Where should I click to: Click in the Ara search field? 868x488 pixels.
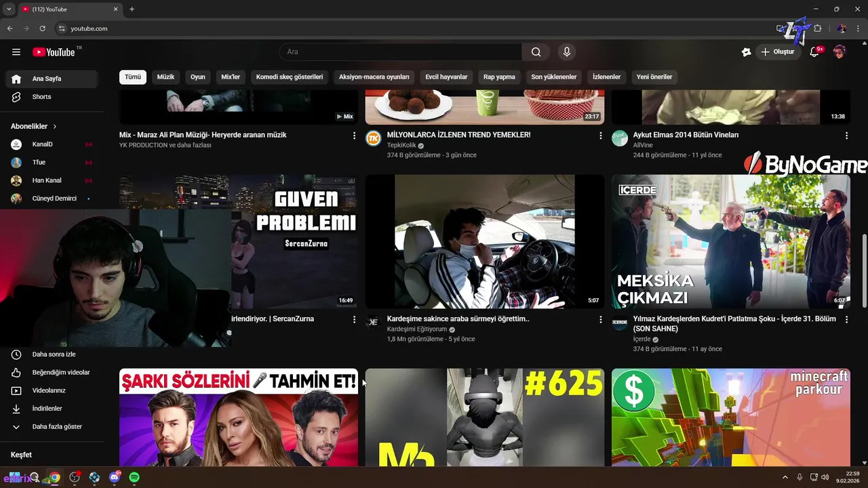tap(401, 52)
